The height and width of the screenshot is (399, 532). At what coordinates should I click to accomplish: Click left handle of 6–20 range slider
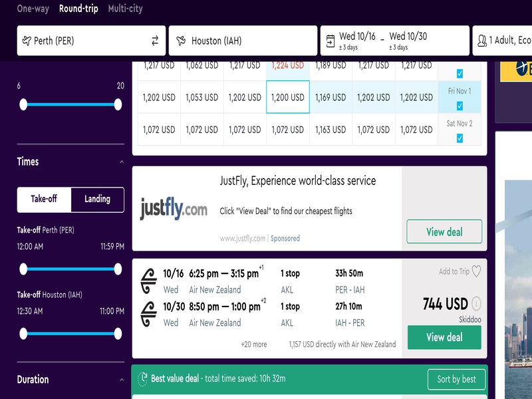[23, 104]
